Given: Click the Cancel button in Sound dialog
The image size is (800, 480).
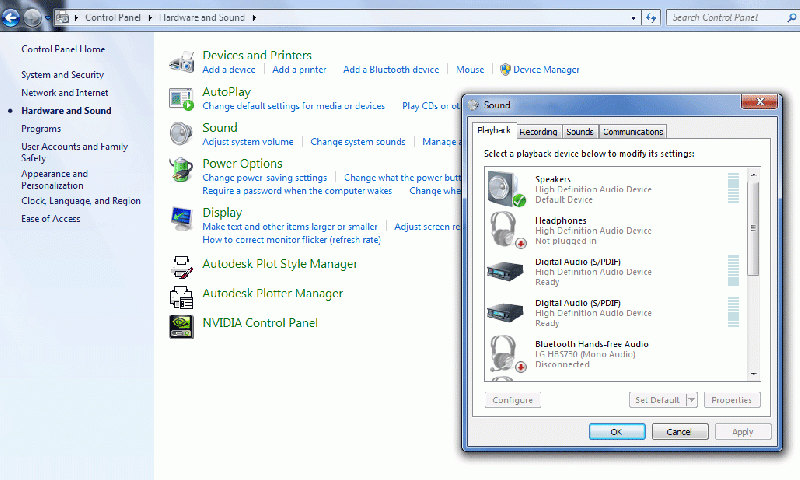Looking at the screenshot, I should [680, 432].
